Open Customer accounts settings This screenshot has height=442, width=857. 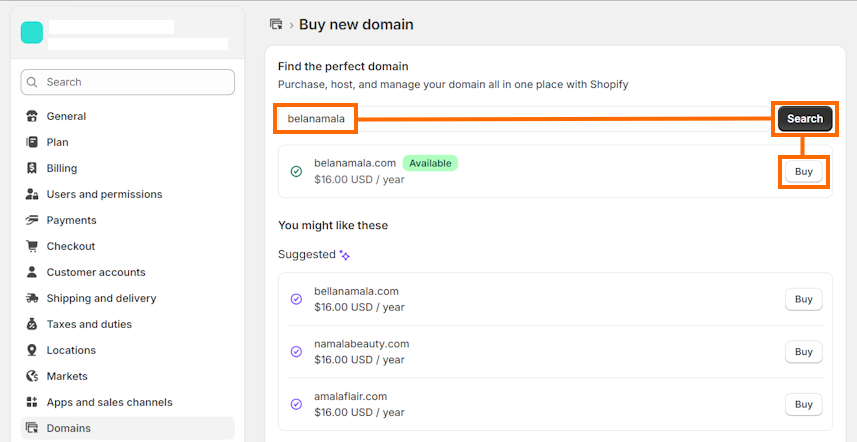[x=127, y=272]
